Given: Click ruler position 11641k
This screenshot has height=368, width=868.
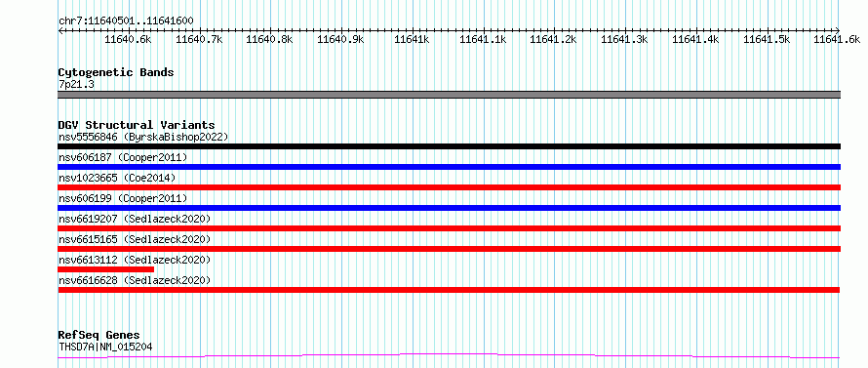Looking at the screenshot, I should pyautogui.click(x=412, y=39).
